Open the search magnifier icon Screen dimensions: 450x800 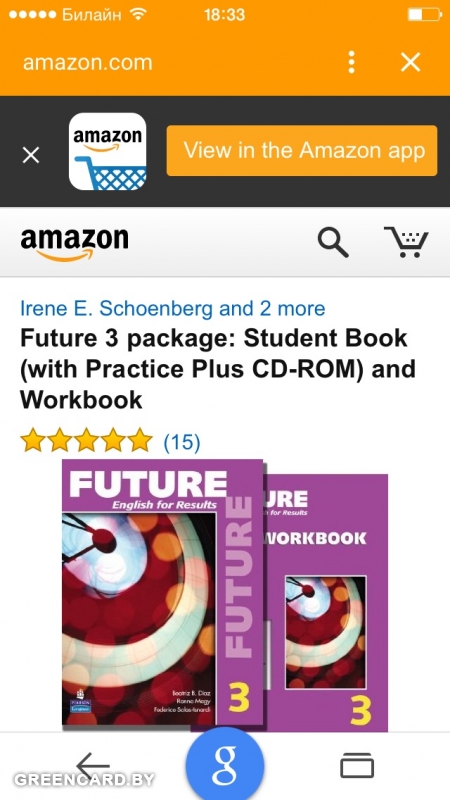pyautogui.click(x=333, y=242)
